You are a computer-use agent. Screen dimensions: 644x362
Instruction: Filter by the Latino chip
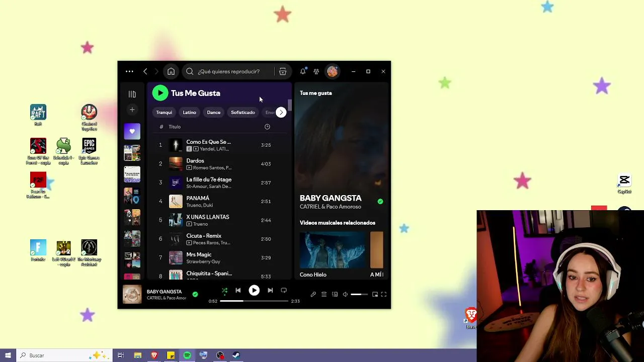click(x=189, y=113)
